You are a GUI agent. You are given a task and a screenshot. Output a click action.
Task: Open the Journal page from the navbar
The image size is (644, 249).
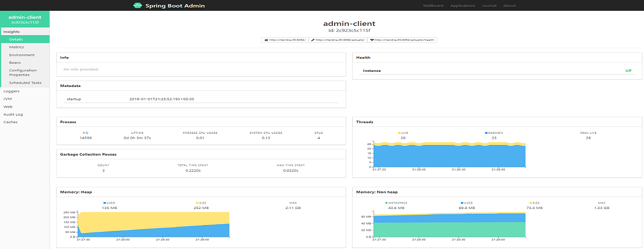coord(489,6)
